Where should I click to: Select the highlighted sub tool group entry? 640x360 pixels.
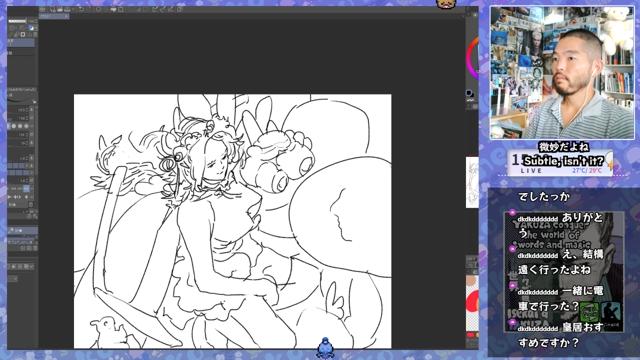coord(21,42)
